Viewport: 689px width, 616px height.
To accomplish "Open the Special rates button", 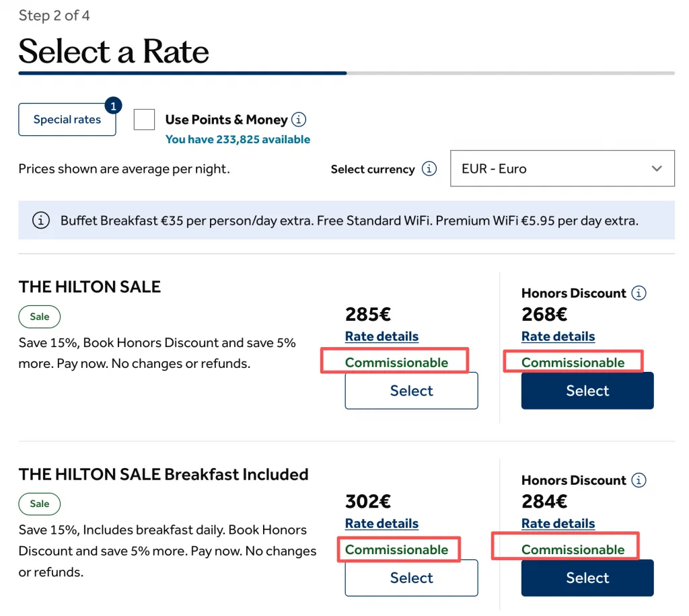I will click(67, 120).
